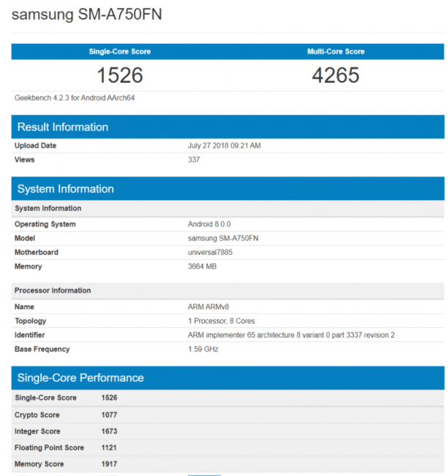This screenshot has height=476, width=448.
Task: Select the Floating Point Score label
Action: coord(49,447)
